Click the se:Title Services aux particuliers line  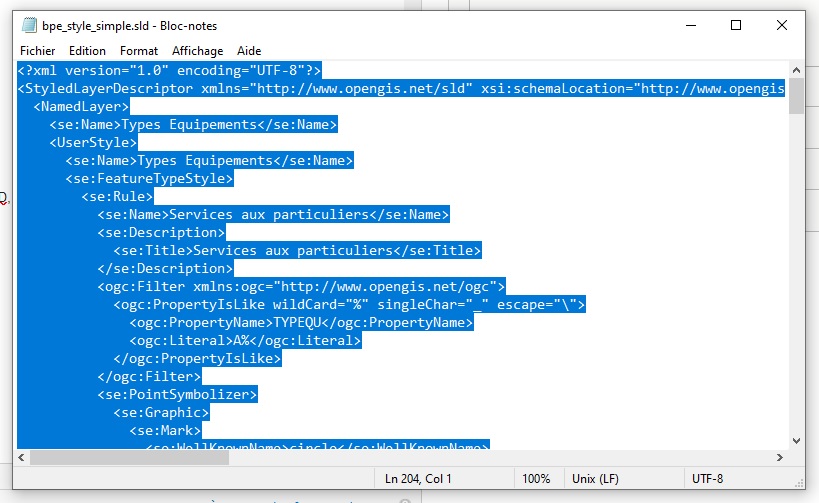297,251
